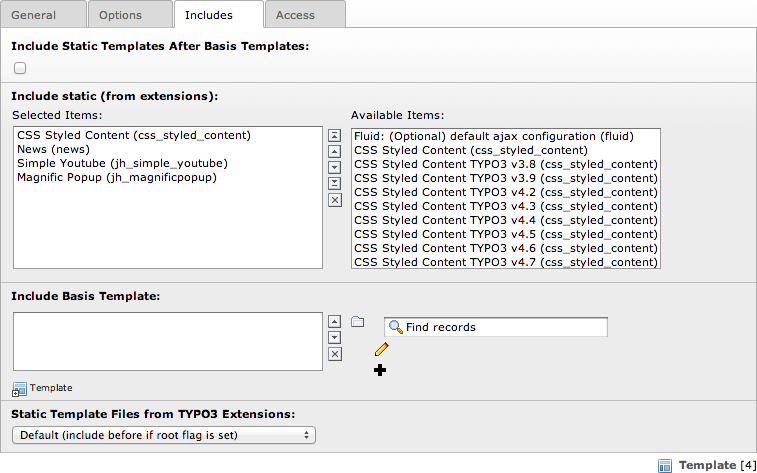Viewport: 757px width, 473px height.
Task: Remove selected item from Include static list
Action: pyautogui.click(x=335, y=200)
